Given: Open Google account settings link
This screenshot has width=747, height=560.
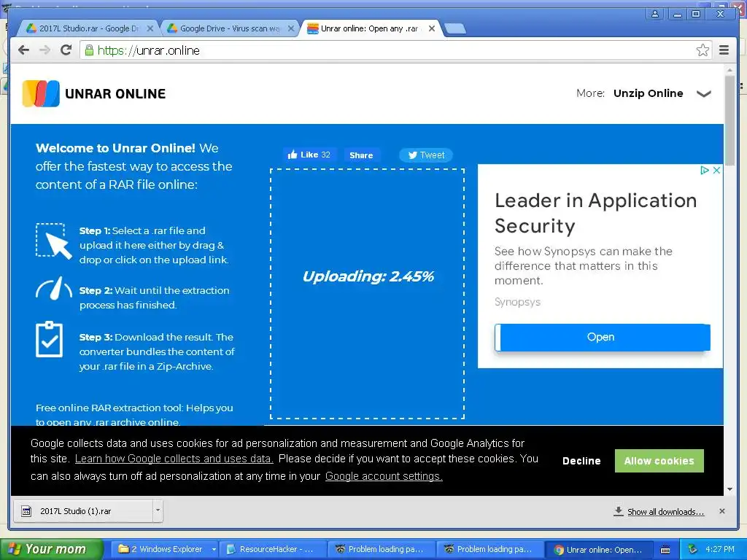Looking at the screenshot, I should 384,476.
